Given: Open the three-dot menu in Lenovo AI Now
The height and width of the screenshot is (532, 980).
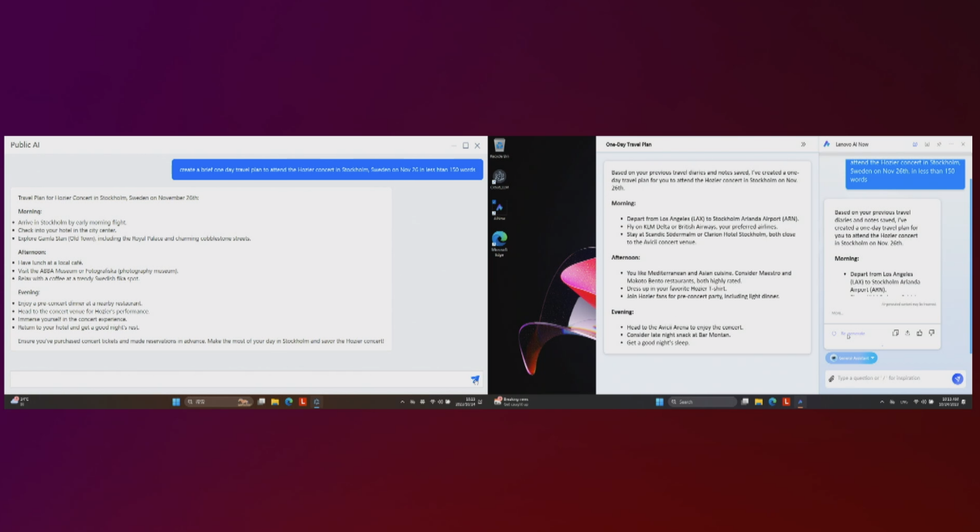Looking at the screenshot, I should click(x=951, y=145).
